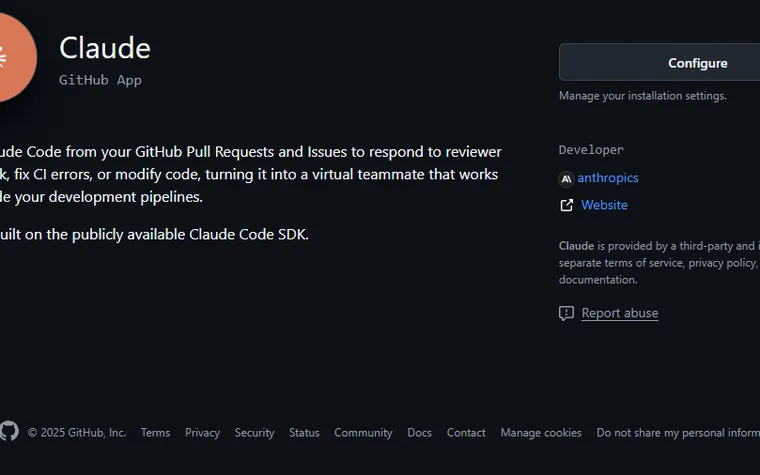Go to the Security footer link

(x=254, y=432)
